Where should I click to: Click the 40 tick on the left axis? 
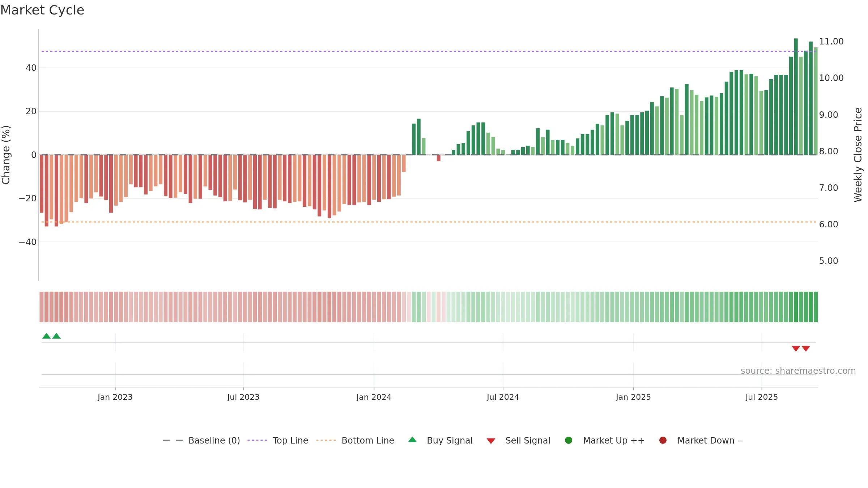click(x=31, y=68)
